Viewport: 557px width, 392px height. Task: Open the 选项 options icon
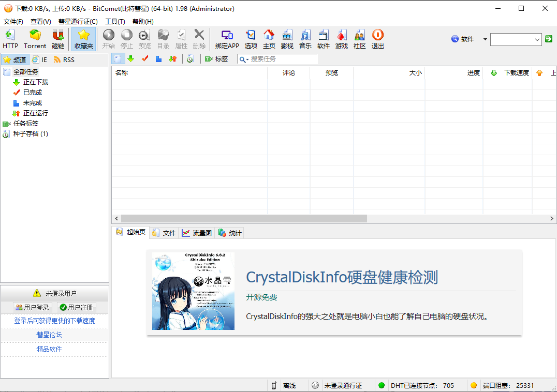(251, 39)
